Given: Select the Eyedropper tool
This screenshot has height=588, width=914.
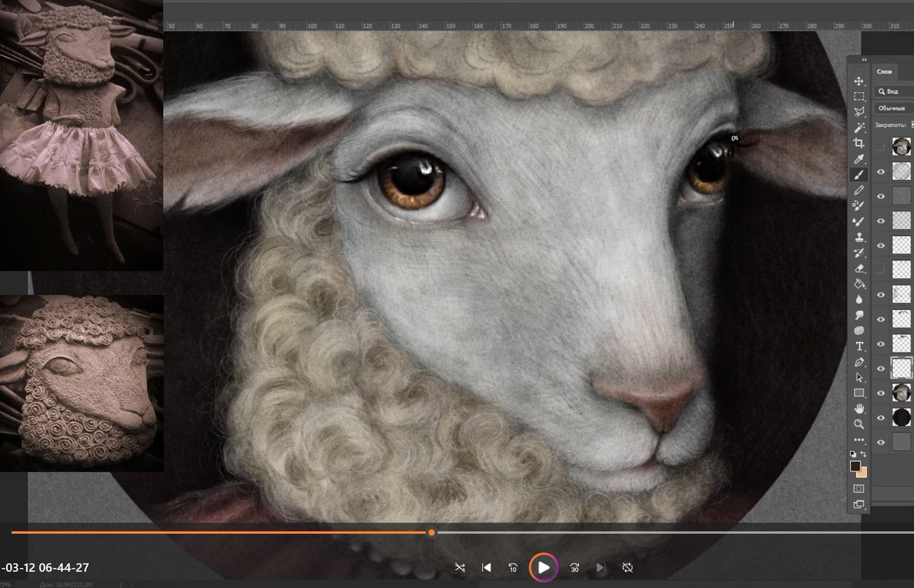Looking at the screenshot, I should click(859, 159).
